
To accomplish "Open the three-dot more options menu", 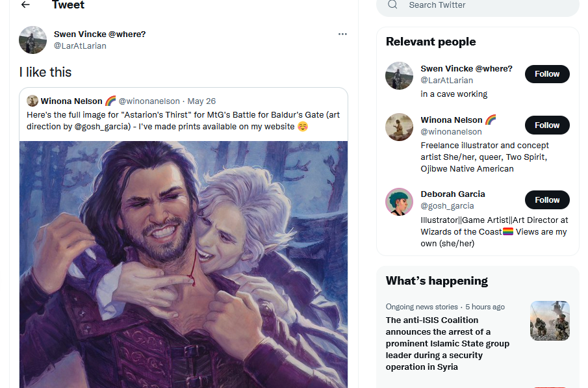I will [342, 34].
